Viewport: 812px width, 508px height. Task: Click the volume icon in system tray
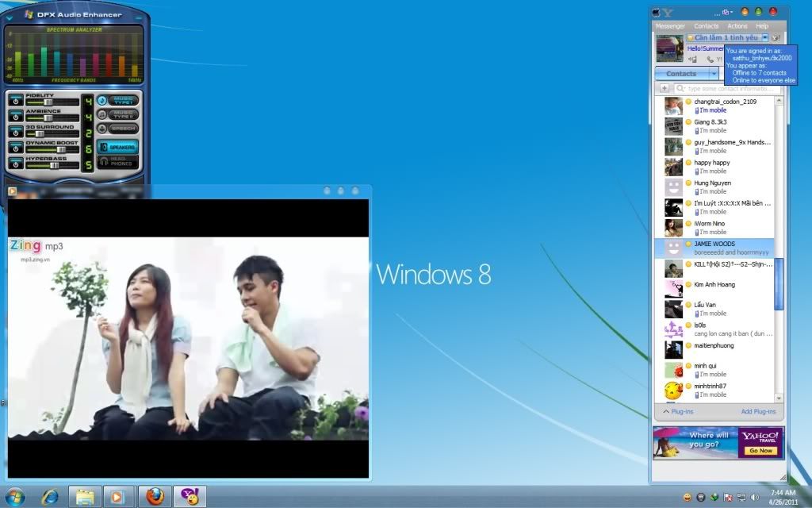tap(755, 498)
